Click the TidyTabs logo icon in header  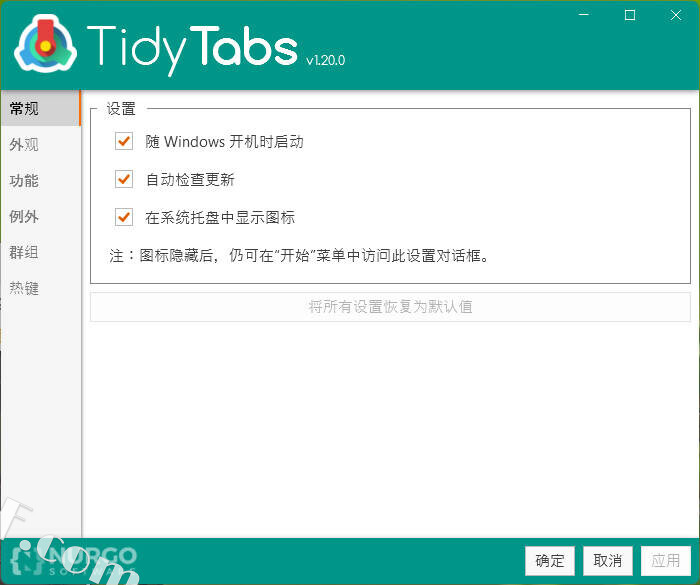(x=42, y=43)
